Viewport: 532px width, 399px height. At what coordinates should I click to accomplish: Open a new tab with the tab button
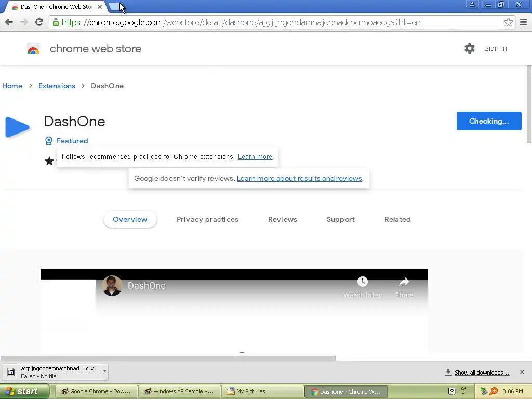pos(115,7)
